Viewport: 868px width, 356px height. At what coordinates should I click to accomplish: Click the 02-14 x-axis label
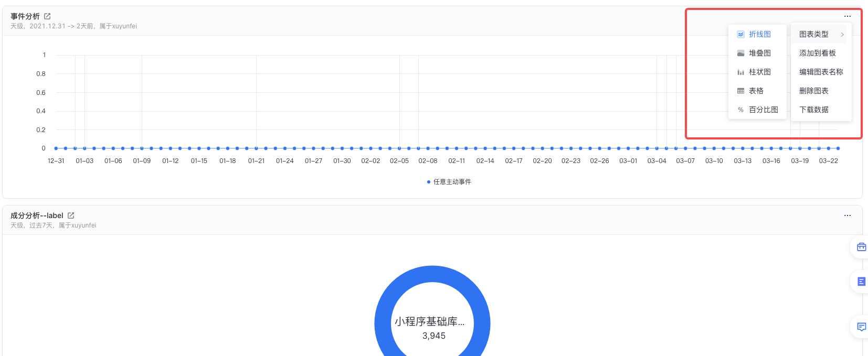[x=485, y=161]
